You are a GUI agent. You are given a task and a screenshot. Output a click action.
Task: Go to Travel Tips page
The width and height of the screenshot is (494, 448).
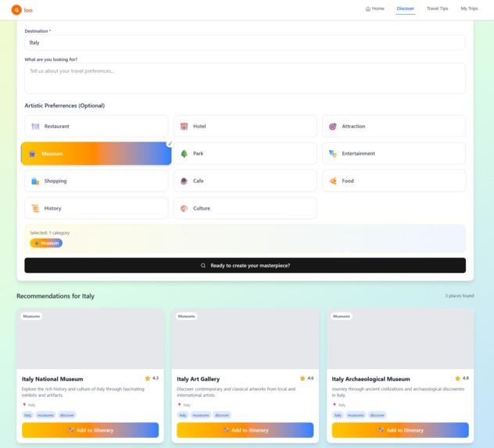437,9
